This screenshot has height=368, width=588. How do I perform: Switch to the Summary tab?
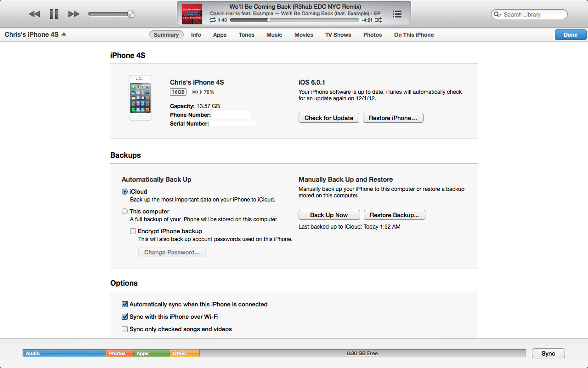[166, 34]
